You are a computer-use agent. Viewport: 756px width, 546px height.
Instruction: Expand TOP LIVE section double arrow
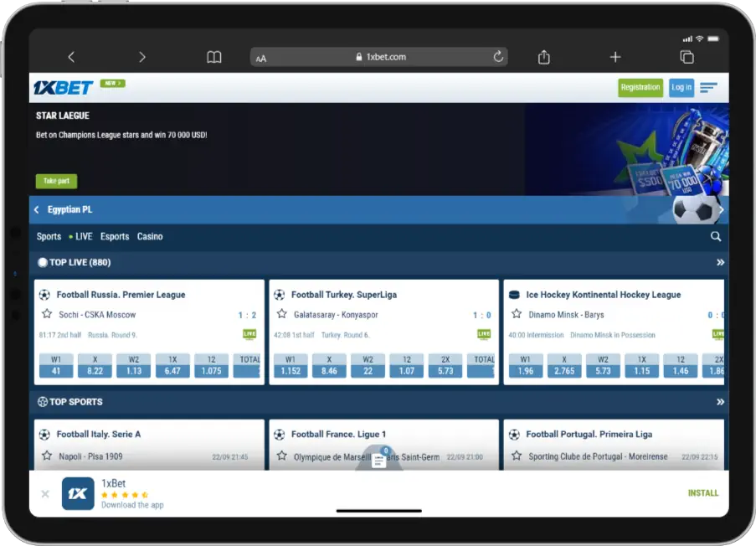pyautogui.click(x=720, y=262)
